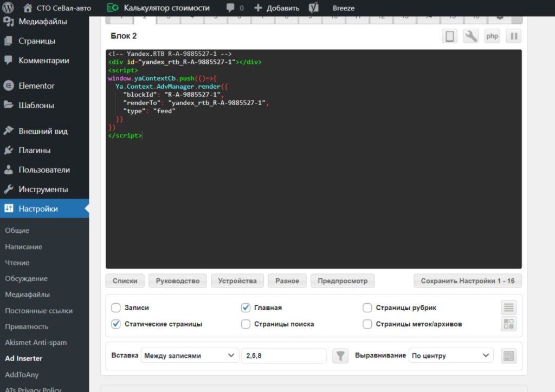
Task: Open the Yoast SEO admin bar icon
Action: (x=314, y=8)
